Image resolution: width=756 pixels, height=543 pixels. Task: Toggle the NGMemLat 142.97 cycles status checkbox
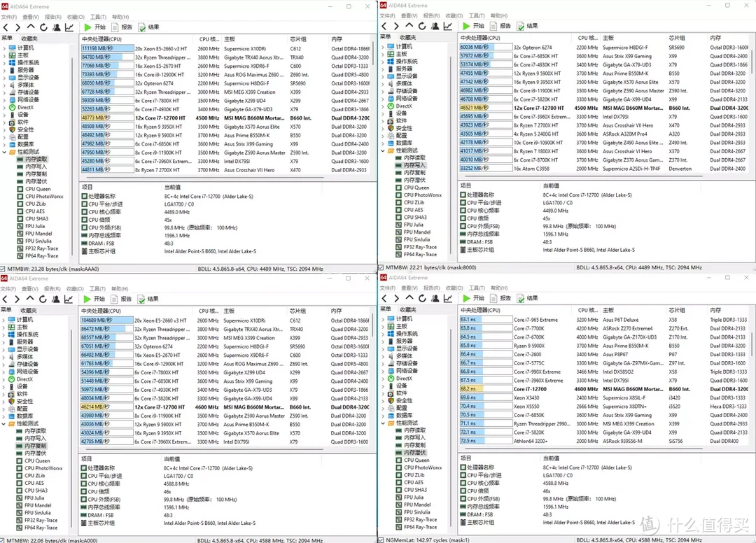(x=381, y=540)
